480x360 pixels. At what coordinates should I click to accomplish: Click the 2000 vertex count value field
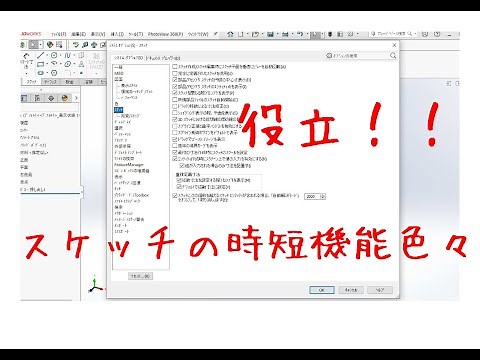tap(312, 197)
